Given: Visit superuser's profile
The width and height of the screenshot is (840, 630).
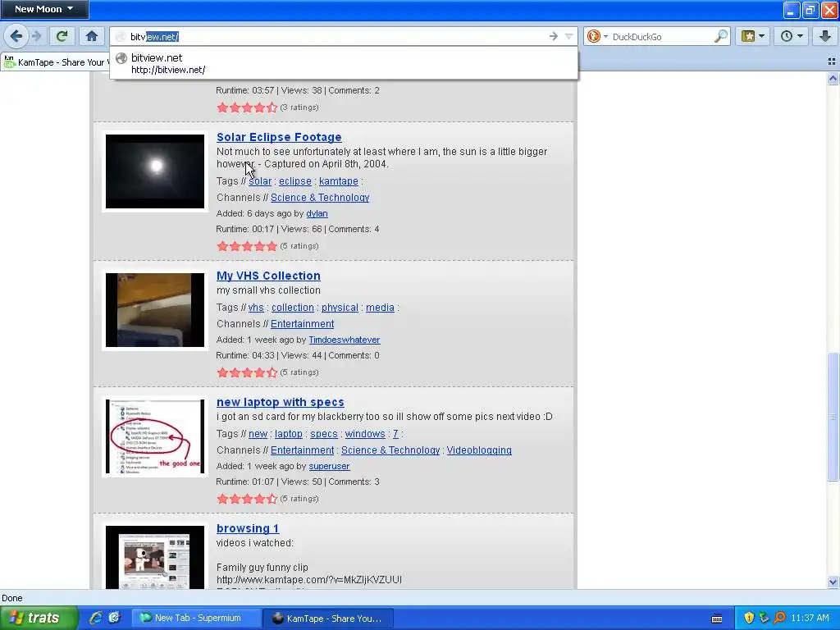Looking at the screenshot, I should [330, 466].
